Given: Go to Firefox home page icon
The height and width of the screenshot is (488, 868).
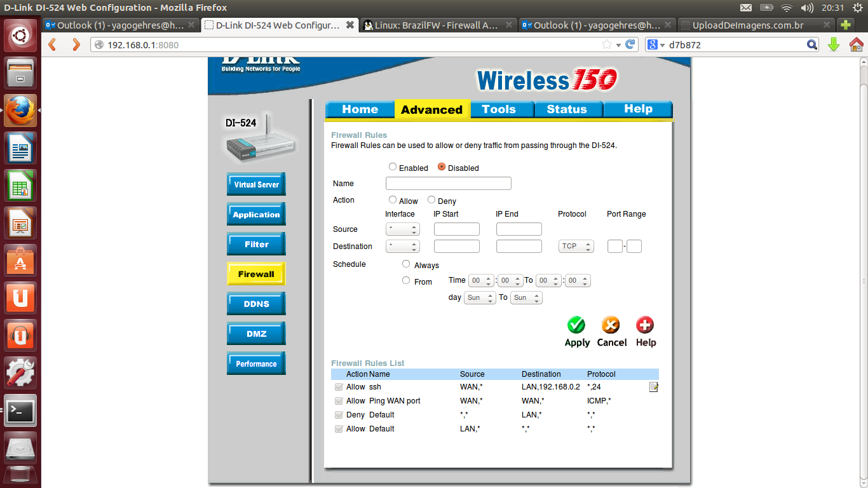Looking at the screenshot, I should 856,44.
